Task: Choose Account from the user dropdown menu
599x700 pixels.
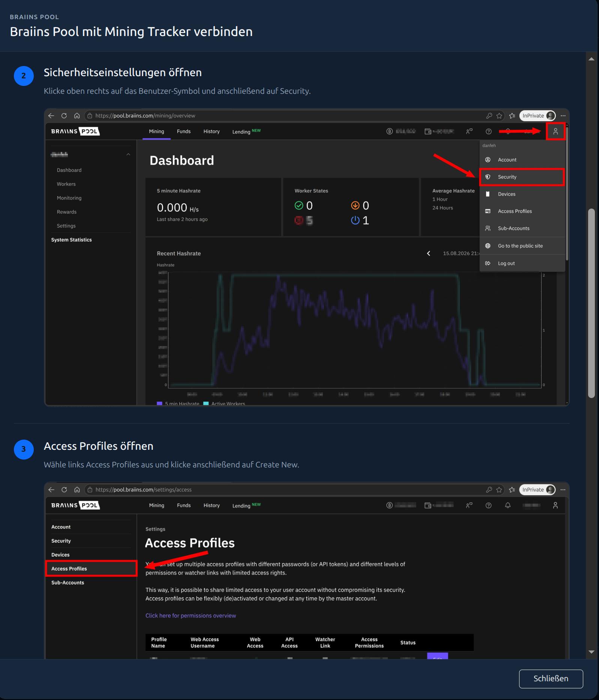Action: click(522, 160)
